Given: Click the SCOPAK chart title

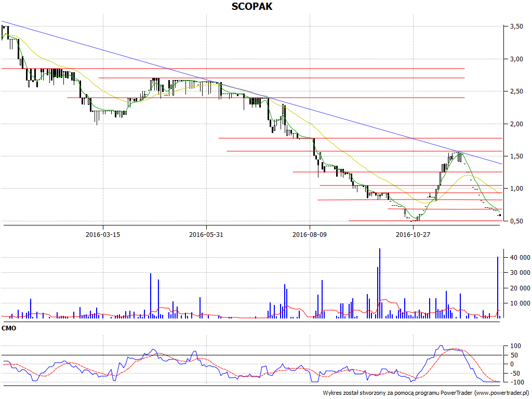Looking at the screenshot, I should coord(252,6).
